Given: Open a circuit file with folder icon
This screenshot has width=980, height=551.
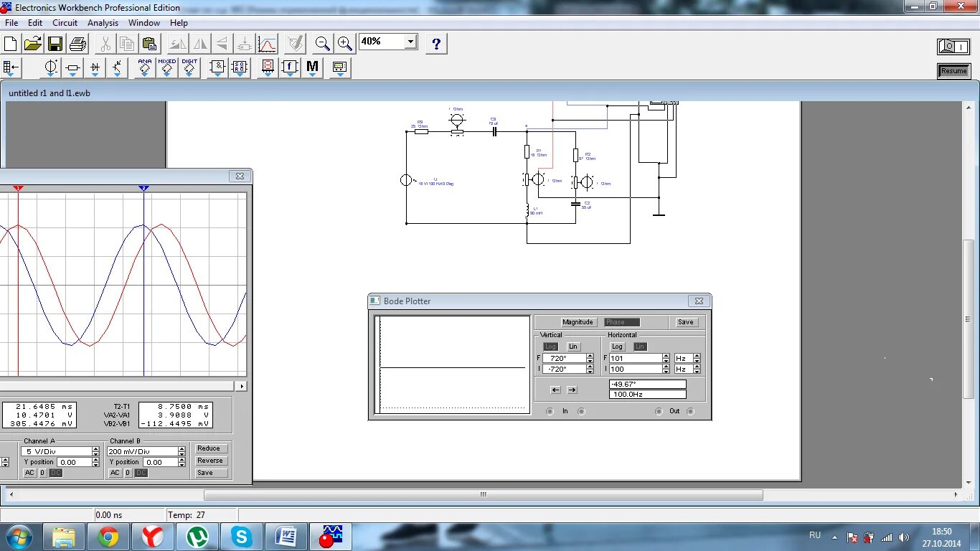Looking at the screenshot, I should (x=33, y=44).
